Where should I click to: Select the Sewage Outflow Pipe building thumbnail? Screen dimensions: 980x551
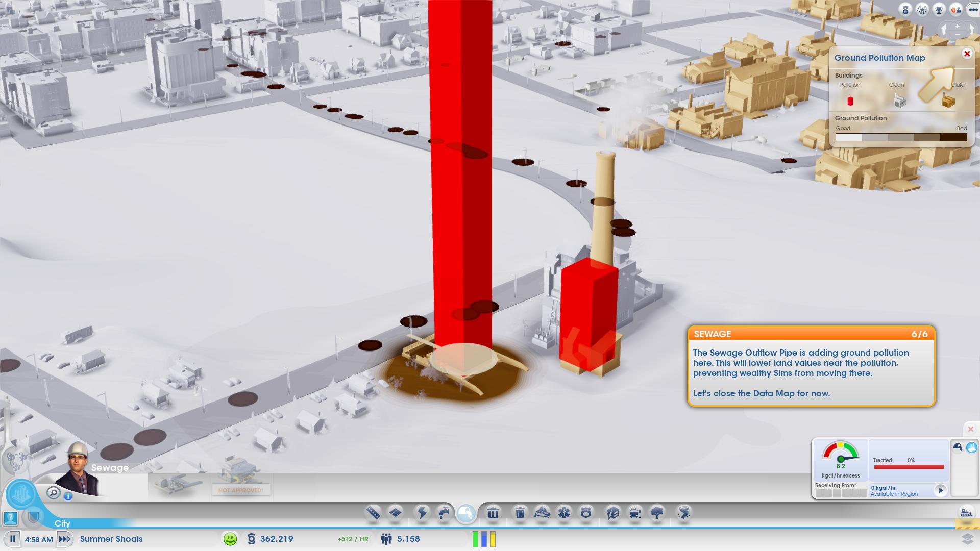click(178, 486)
